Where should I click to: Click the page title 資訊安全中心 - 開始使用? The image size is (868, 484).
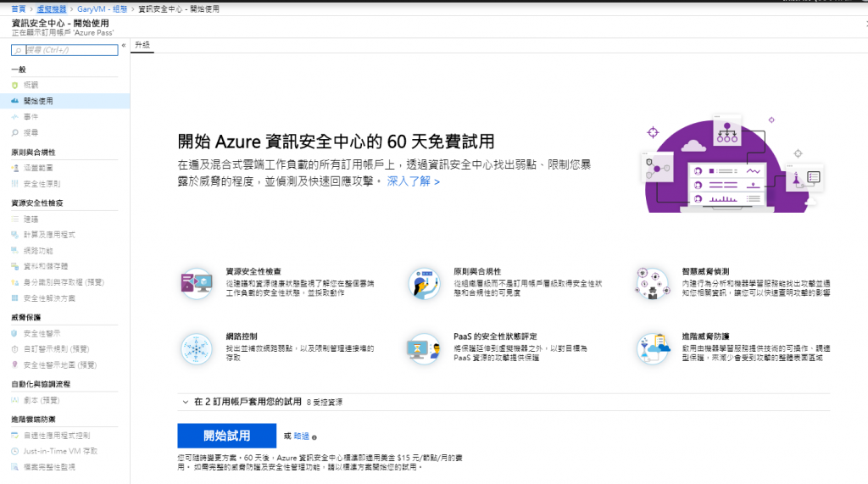point(60,23)
